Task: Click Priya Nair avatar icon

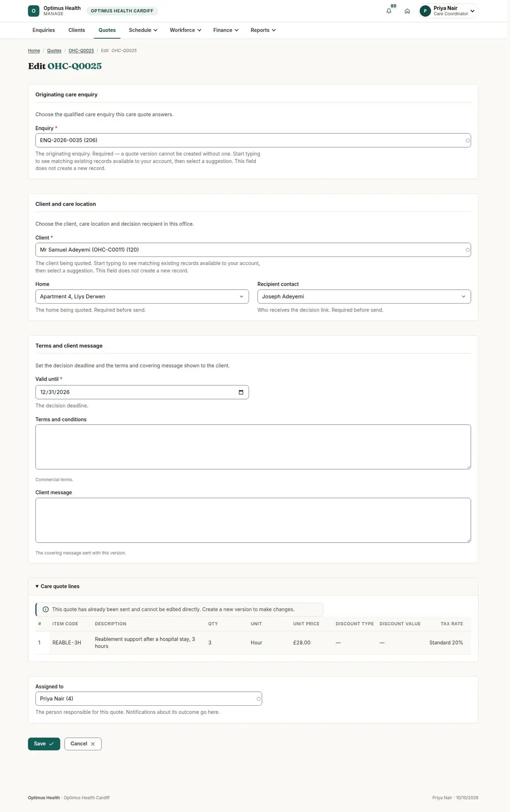Action: [425, 11]
